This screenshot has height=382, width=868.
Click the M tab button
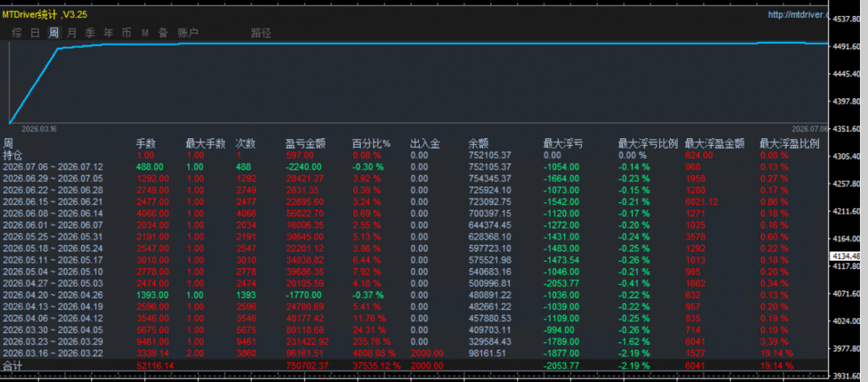tap(145, 33)
